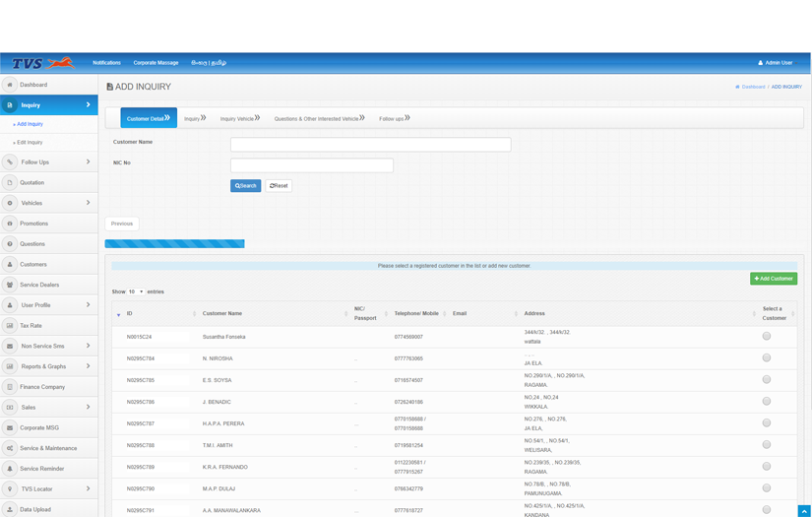Expand the User Profile submenu chevron
The height and width of the screenshot is (517, 812).
click(x=88, y=304)
